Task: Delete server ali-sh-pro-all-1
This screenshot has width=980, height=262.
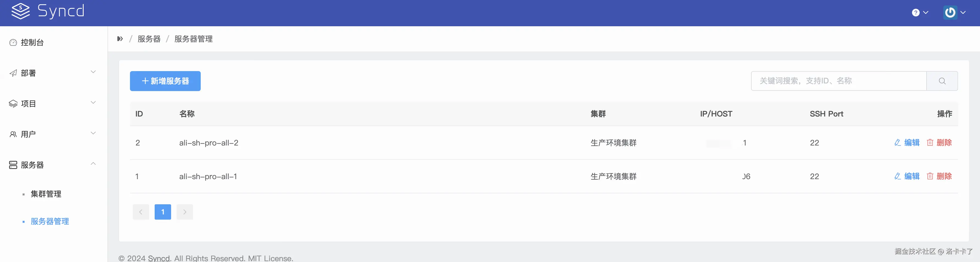Action: 939,176
